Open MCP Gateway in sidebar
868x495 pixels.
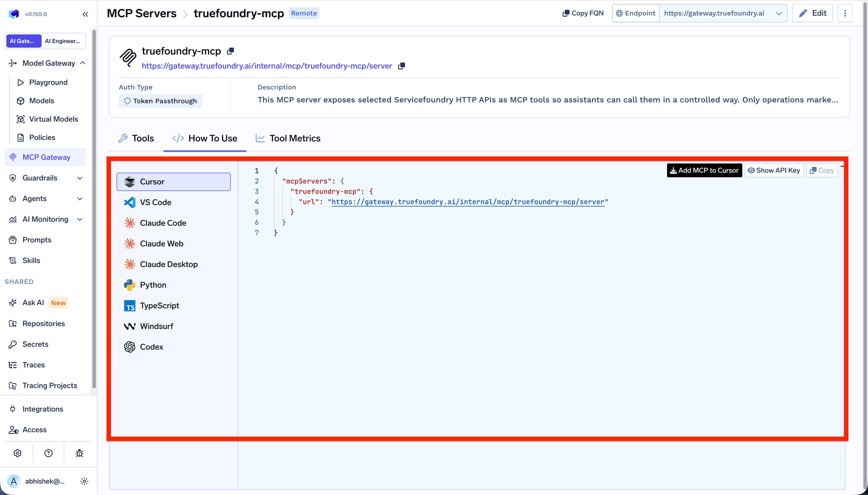(x=45, y=157)
